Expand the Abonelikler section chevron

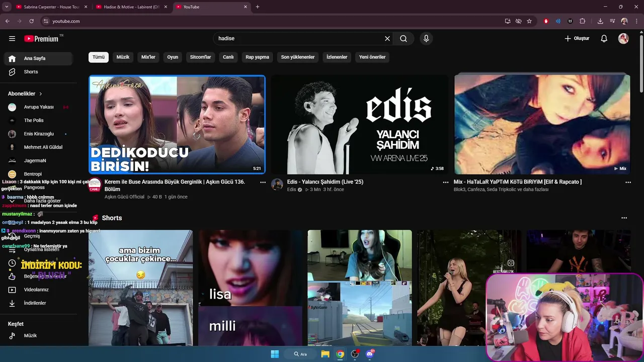[x=41, y=94]
